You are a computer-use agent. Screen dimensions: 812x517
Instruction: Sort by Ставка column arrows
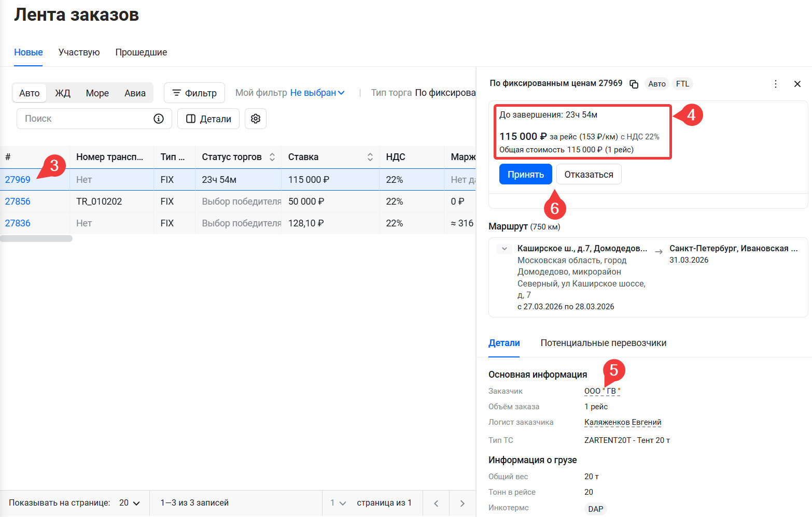pos(370,157)
